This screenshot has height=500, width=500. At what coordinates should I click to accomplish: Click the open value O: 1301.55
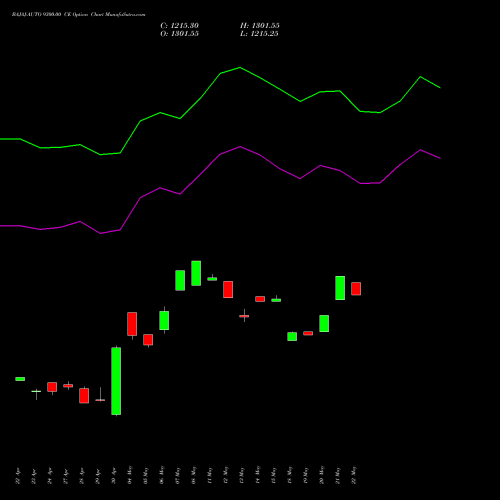click(179, 34)
